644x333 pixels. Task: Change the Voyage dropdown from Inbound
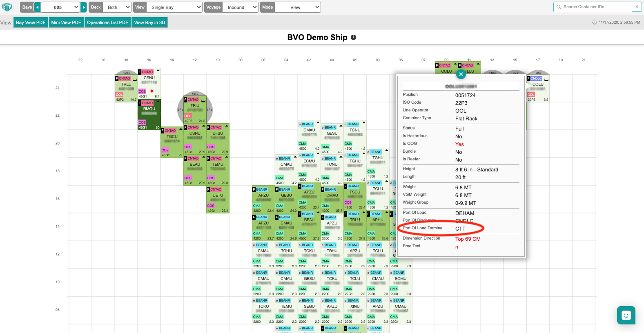pos(241,7)
